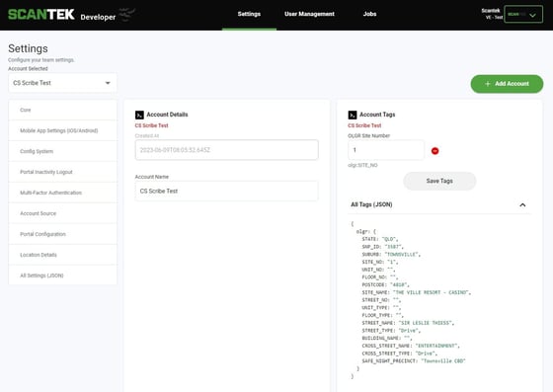
Task: Click the STREET_NAME JSON line
Action: 408,323
